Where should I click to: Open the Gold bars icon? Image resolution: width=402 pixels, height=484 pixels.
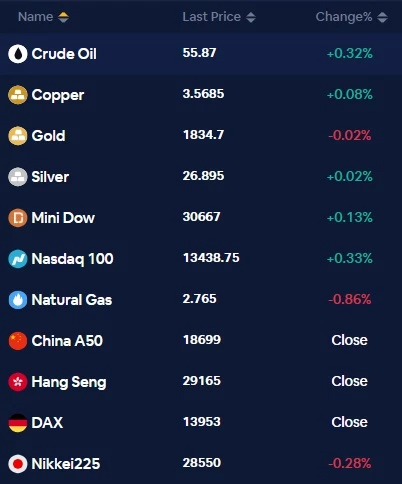point(18,136)
